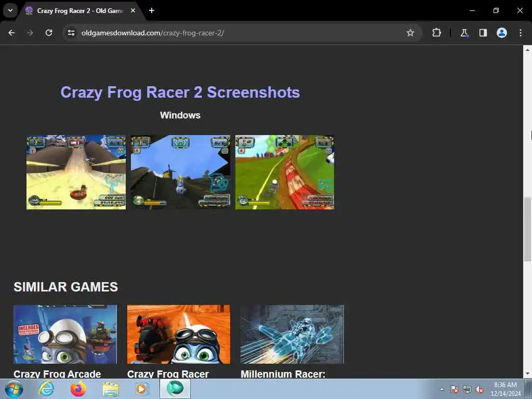Viewport: 532px width, 399px height.
Task: Open the taskbar clock and date
Action: click(506, 389)
